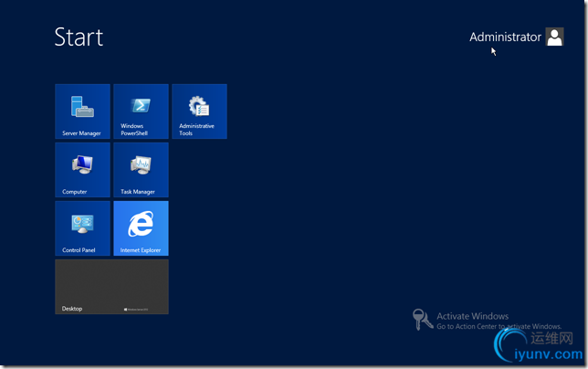Switch to the Desktop tile

pyautogui.click(x=111, y=287)
